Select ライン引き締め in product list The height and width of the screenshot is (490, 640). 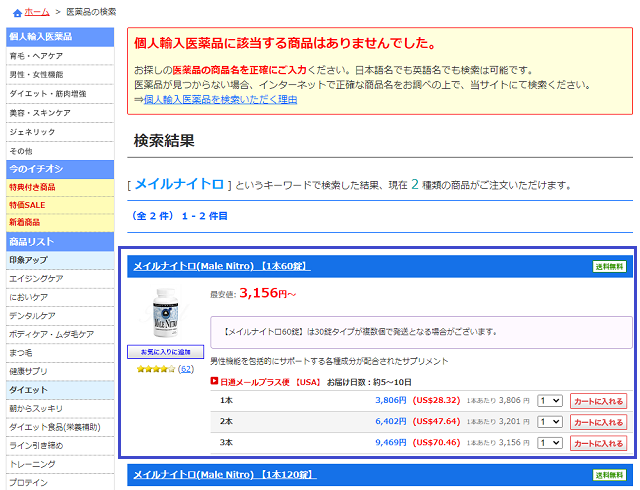[60, 445]
